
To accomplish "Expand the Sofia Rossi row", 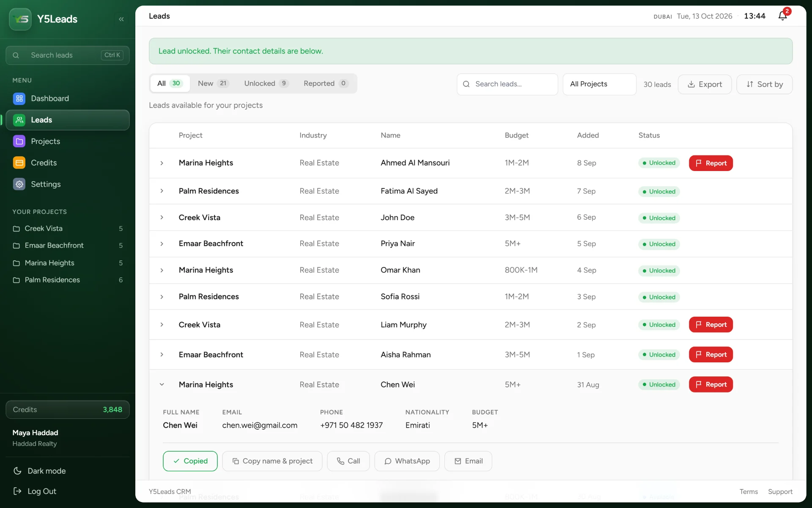I will (162, 297).
